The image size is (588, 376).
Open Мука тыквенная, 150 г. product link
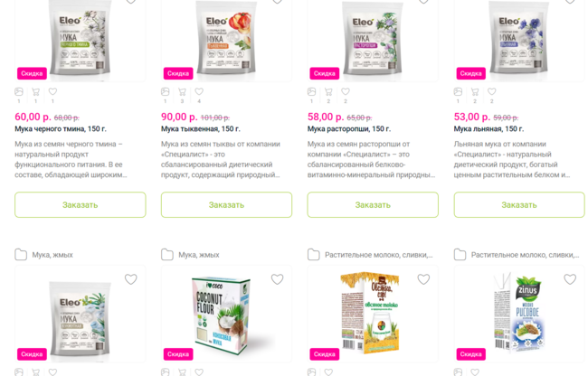pos(201,129)
